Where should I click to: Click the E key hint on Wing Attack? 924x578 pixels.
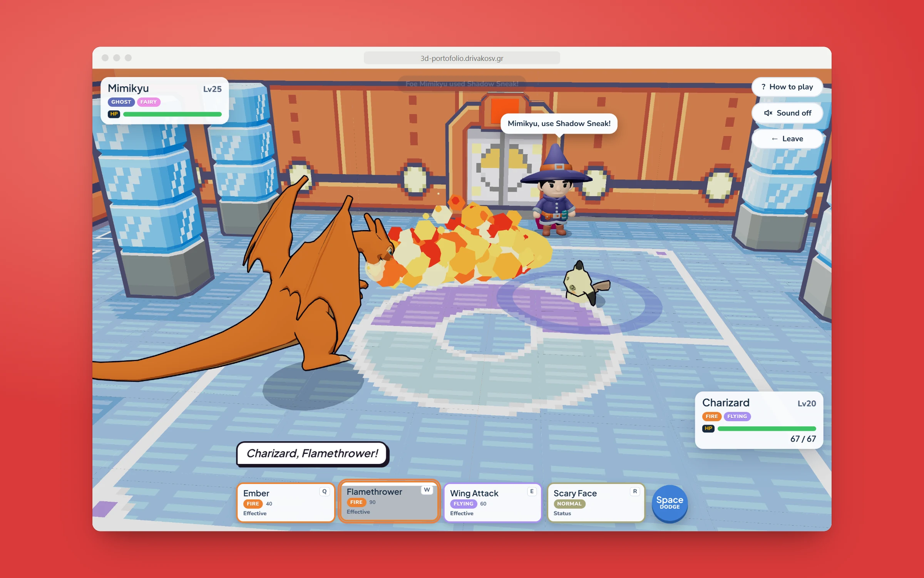pyautogui.click(x=532, y=491)
